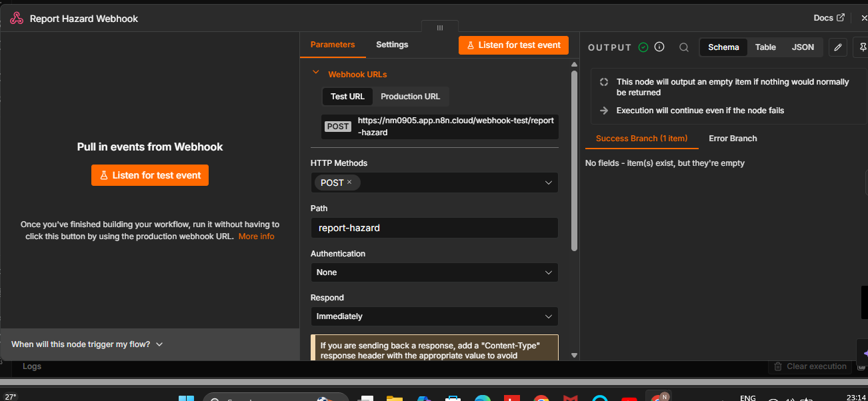Open the Success Branch (1 item) tab
868x401 pixels.
click(641, 139)
